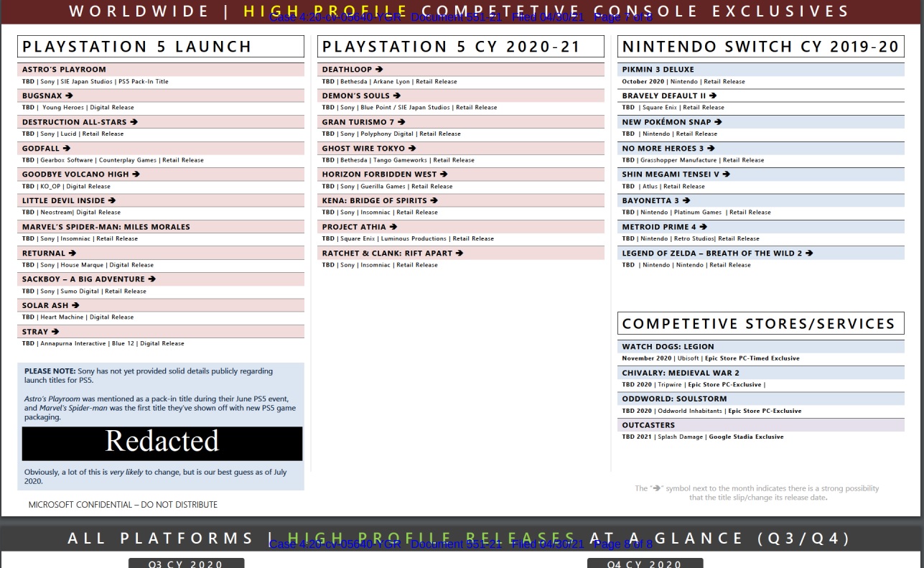The image size is (924, 568).
Task: Click the 'PLEASE NOTE: Sony has not yet' paragraph
Action: [149, 376]
